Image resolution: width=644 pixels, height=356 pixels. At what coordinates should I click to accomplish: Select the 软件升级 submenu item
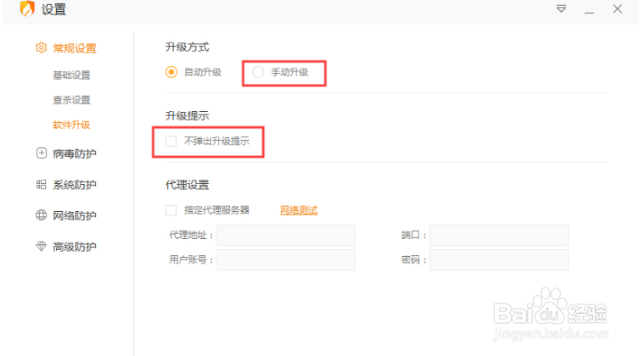click(71, 125)
